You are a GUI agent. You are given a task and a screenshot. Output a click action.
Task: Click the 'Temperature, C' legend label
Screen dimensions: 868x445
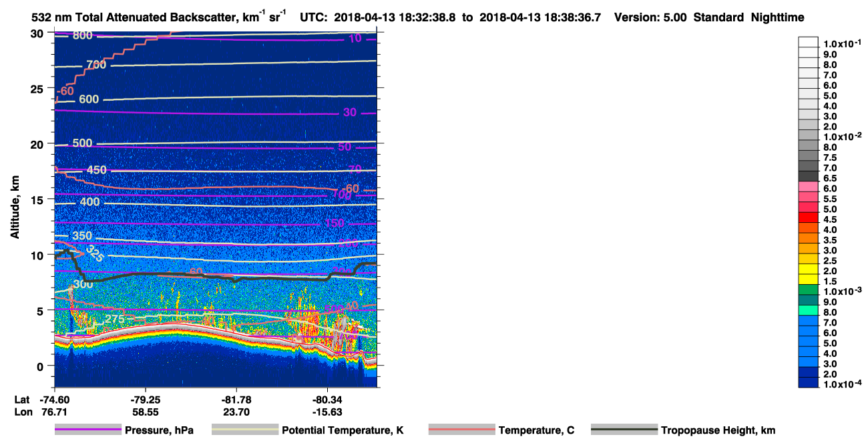(x=536, y=430)
